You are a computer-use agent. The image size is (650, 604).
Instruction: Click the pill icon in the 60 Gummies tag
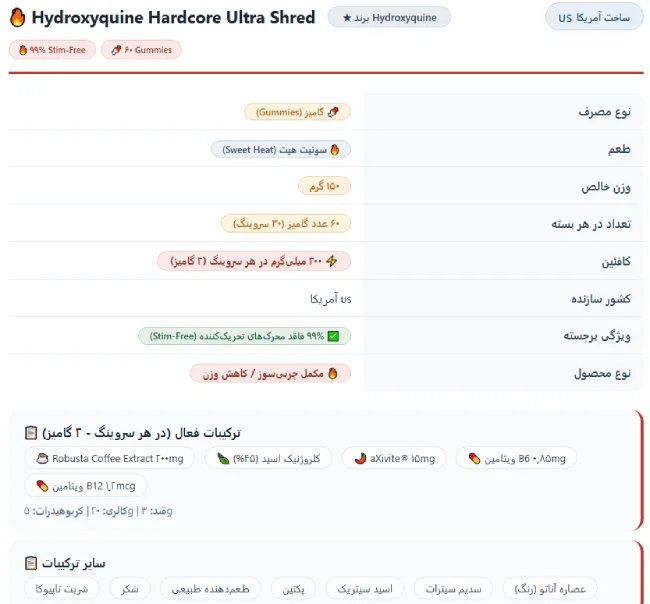click(x=116, y=50)
